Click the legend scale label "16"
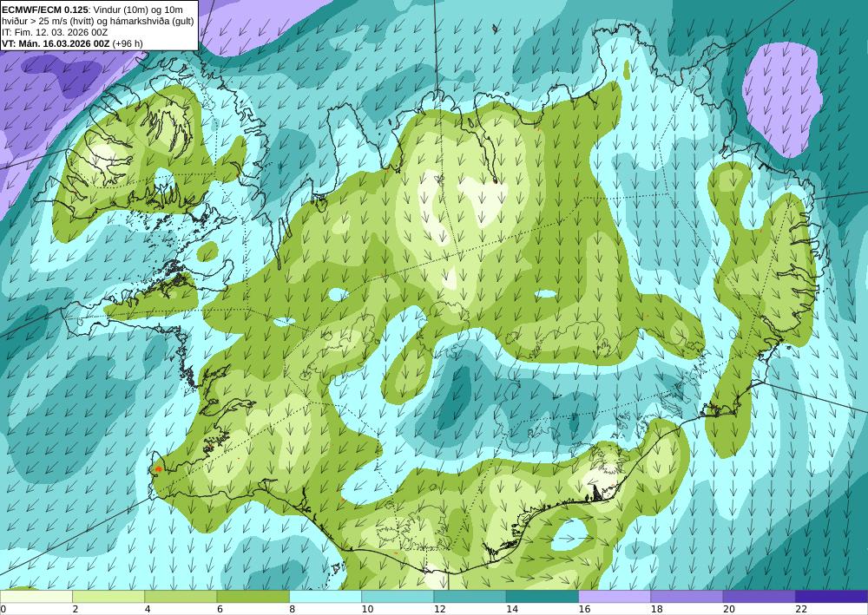The image size is (868, 615). pyautogui.click(x=584, y=609)
